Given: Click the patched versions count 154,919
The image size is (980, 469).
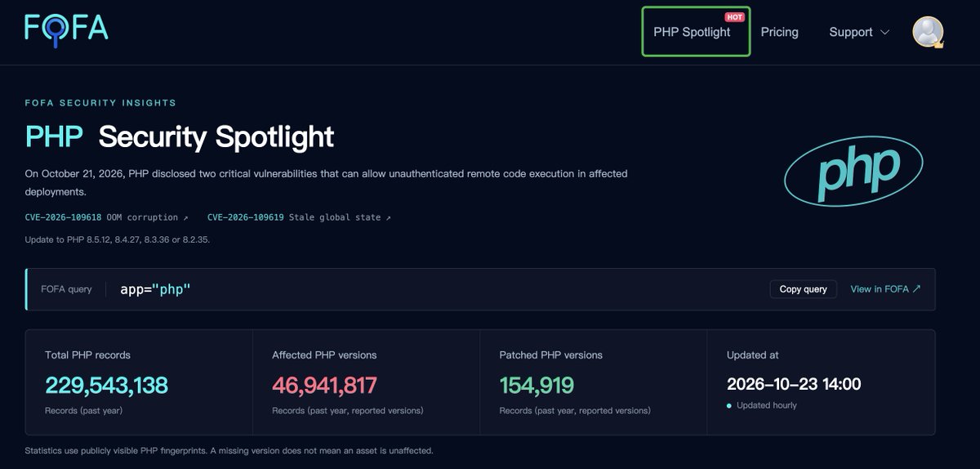Looking at the screenshot, I should click(537, 385).
